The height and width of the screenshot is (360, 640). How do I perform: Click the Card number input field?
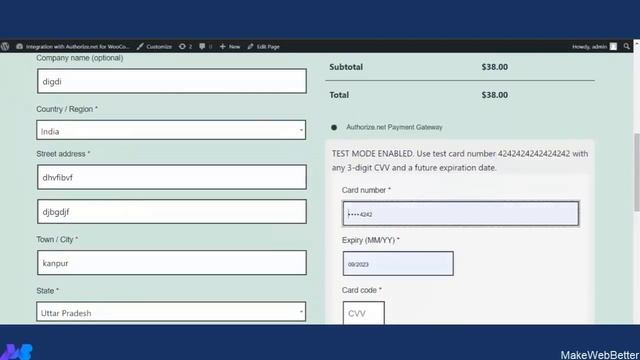click(x=461, y=213)
